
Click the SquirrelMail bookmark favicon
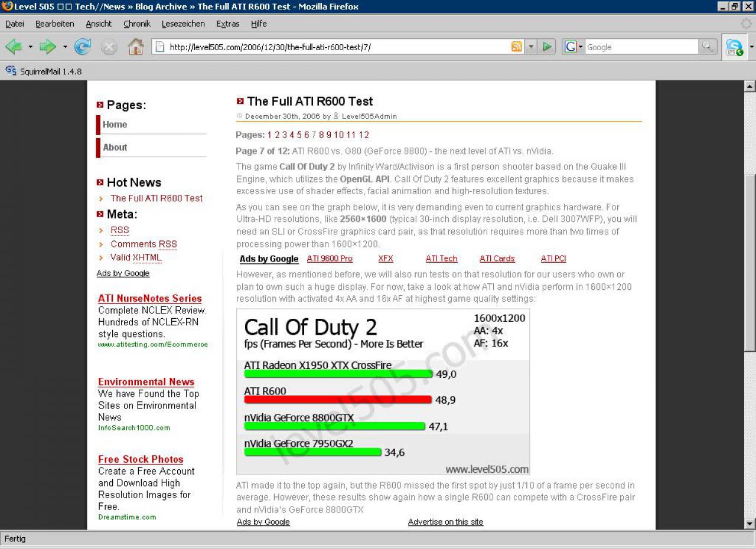[11, 71]
